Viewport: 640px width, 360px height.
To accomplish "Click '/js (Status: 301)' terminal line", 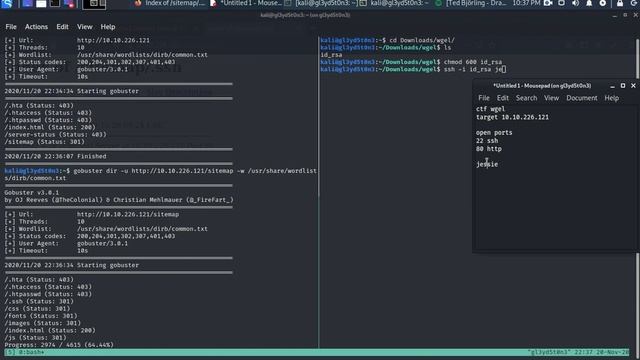I will click(x=36, y=338).
